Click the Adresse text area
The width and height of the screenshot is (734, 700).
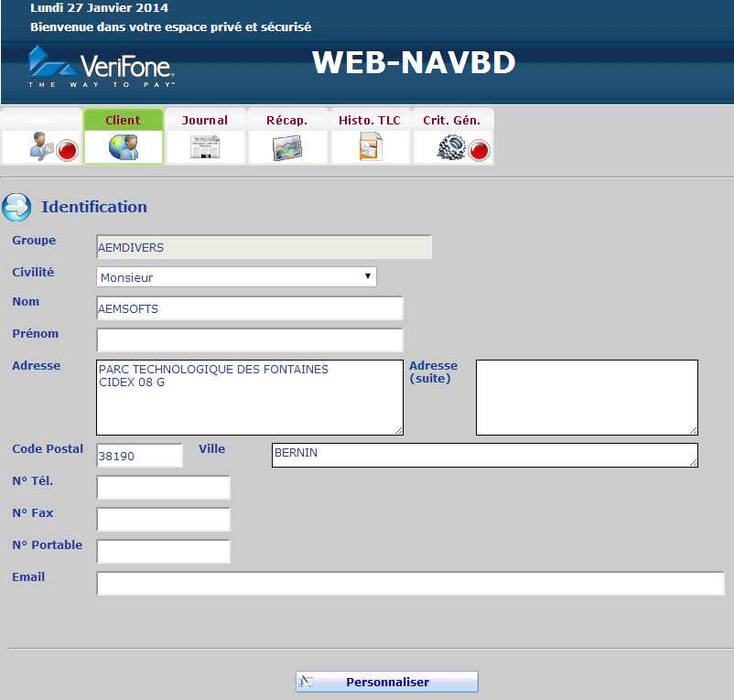click(x=249, y=397)
